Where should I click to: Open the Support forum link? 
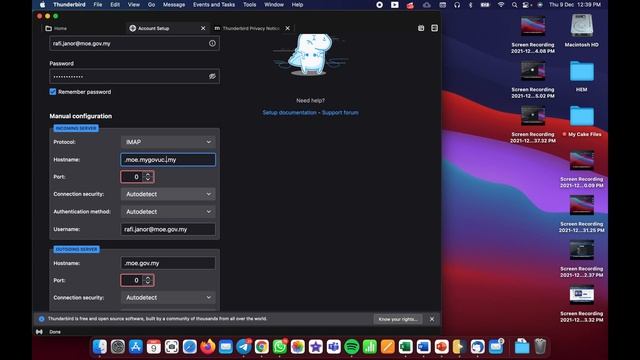point(340,113)
